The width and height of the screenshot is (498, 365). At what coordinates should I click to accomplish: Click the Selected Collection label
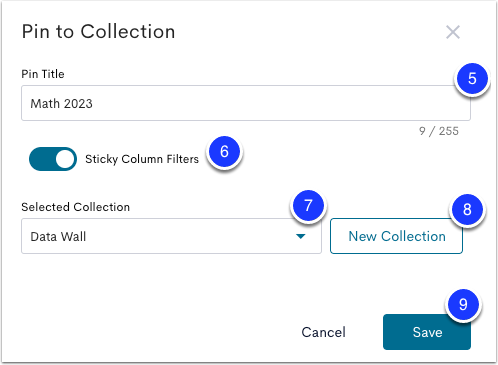click(x=76, y=207)
